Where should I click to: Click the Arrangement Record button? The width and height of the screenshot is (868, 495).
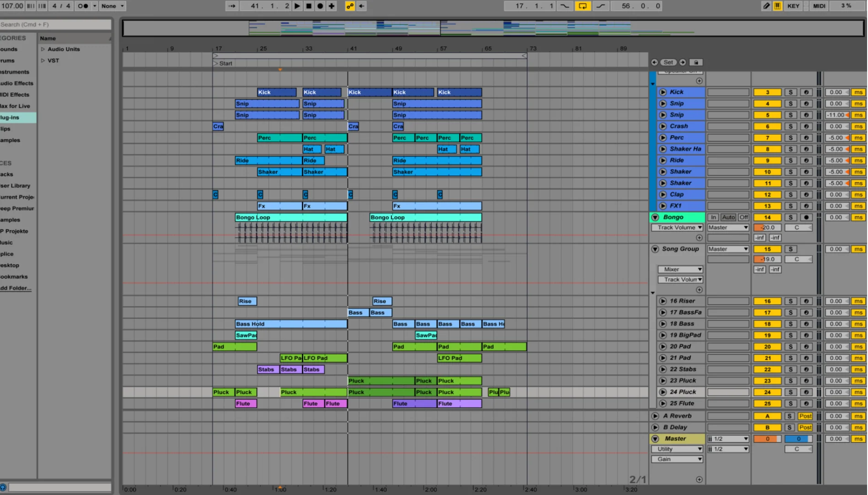coord(320,6)
